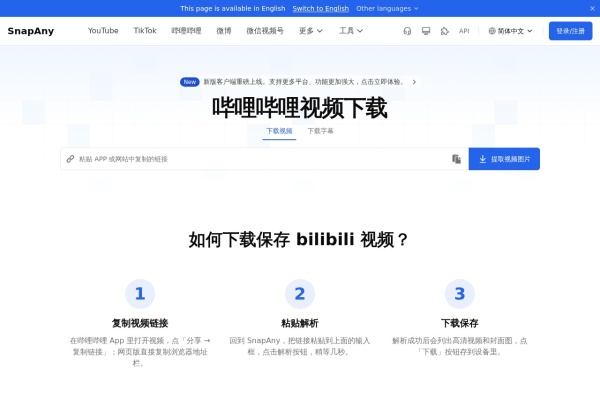This screenshot has width=600, height=400.
Task: Click the announcement banner arrow chevron
Action: 414,82
